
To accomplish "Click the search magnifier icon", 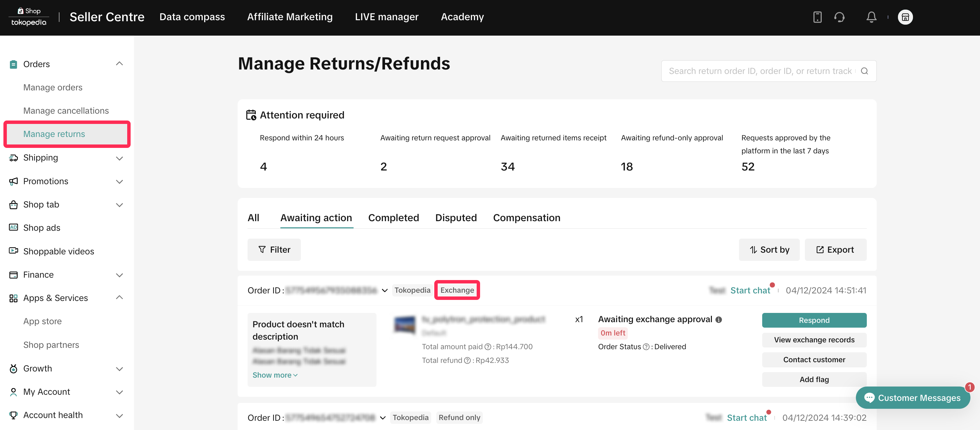I will [864, 71].
